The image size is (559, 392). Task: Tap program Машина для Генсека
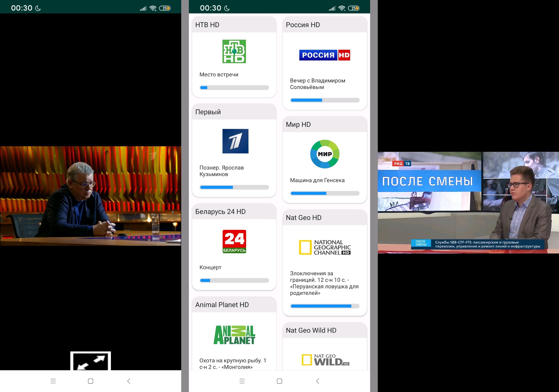pyautogui.click(x=317, y=180)
